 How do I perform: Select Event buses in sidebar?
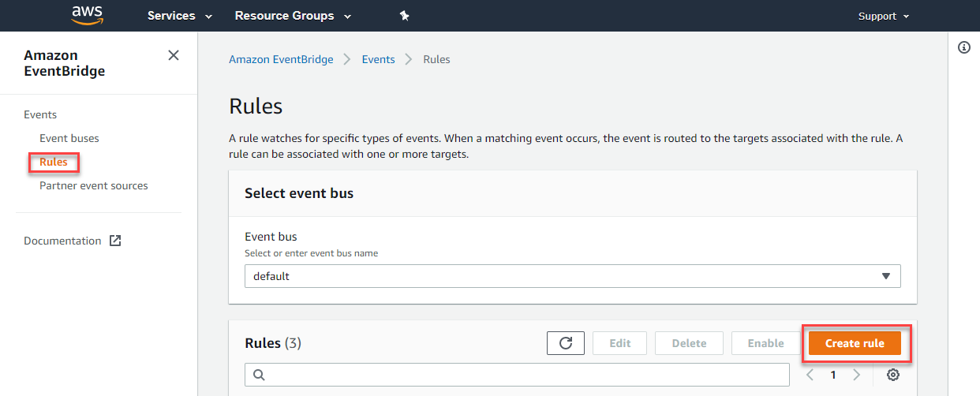(x=69, y=138)
